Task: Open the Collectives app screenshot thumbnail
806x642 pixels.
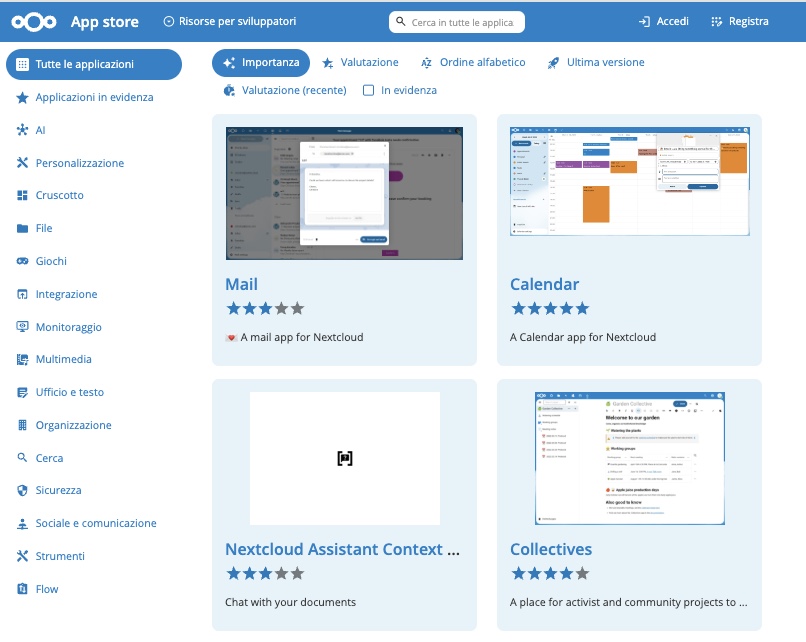Action: (x=630, y=458)
